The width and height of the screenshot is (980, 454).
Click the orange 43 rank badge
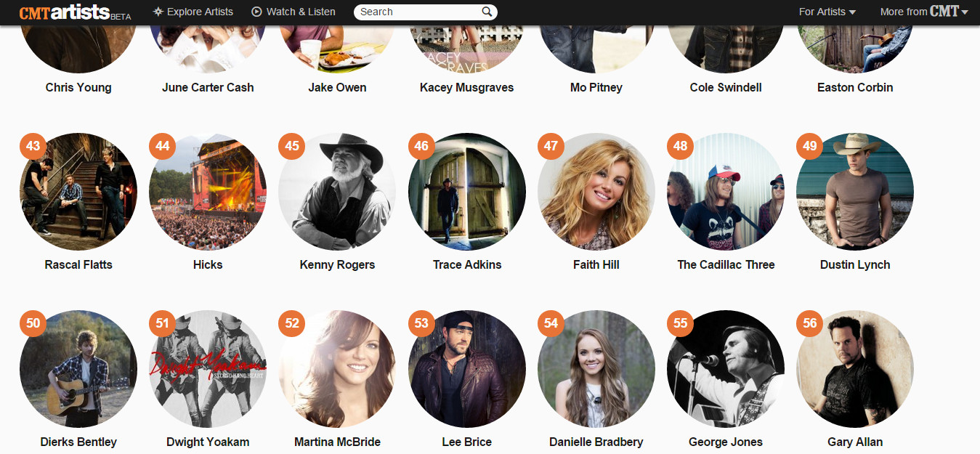click(33, 146)
